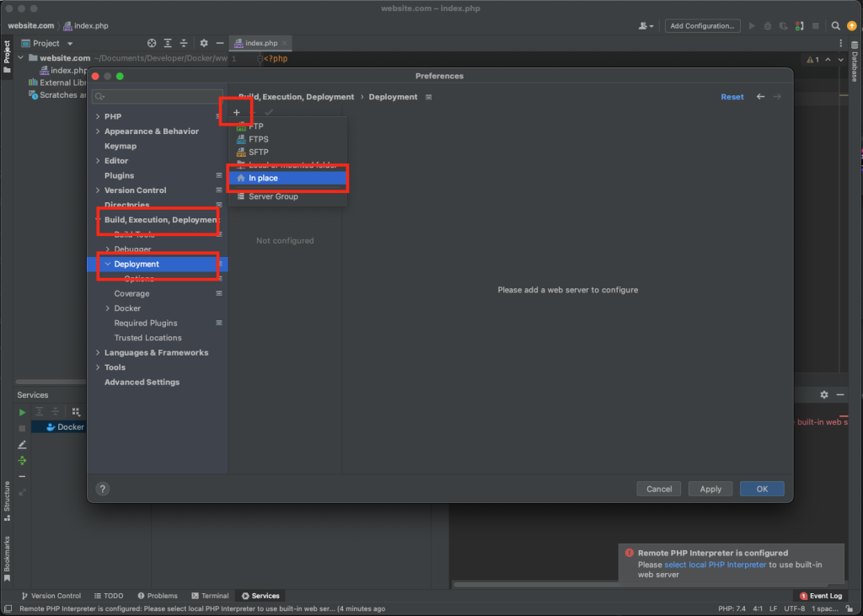The width and height of the screenshot is (863, 616).
Task: Open Keymap settings
Action: tap(121, 146)
